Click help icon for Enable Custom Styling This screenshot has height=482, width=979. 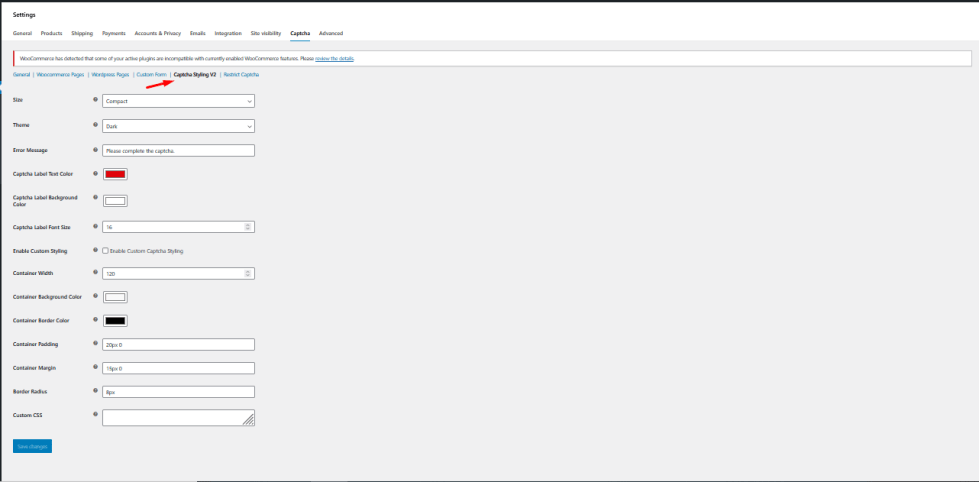(x=95, y=250)
